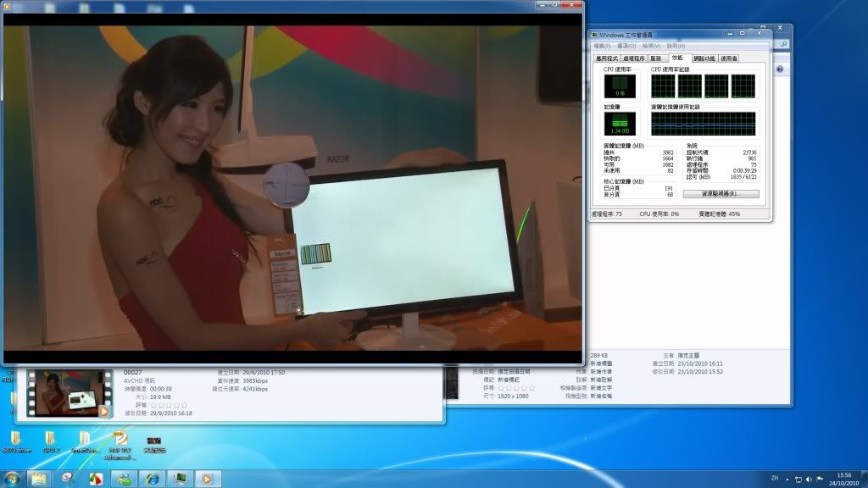Open the Windows Start menu orb
Screen dimensions: 868x488
(x=11, y=479)
